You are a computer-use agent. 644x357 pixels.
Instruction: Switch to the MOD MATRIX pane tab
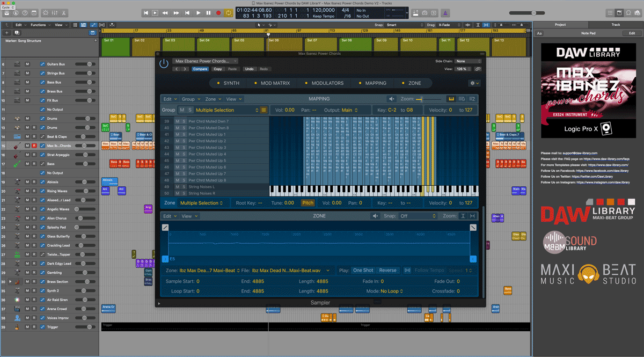pyautogui.click(x=272, y=83)
